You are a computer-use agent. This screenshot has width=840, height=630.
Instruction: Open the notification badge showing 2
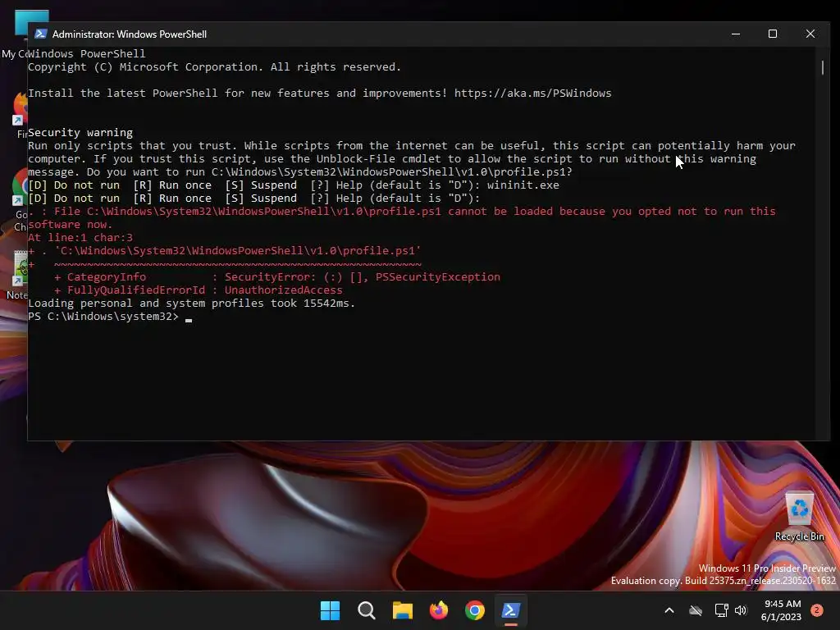point(817,610)
